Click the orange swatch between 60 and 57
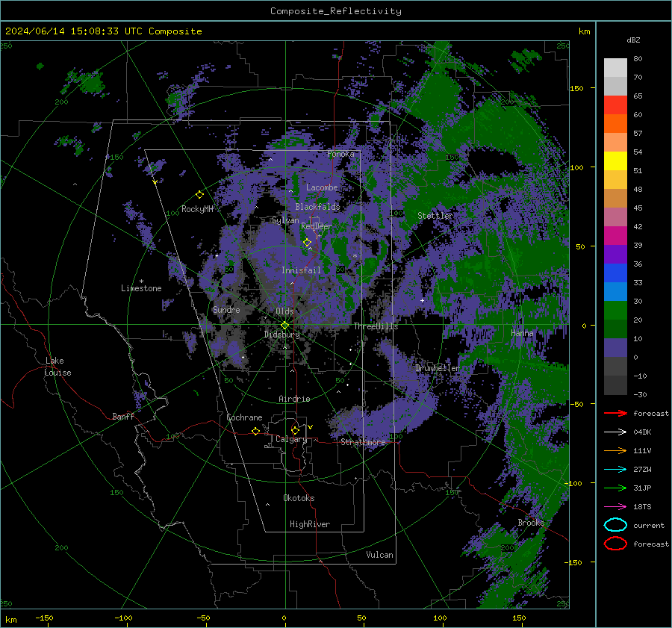The width and height of the screenshot is (672, 628). 615,123
